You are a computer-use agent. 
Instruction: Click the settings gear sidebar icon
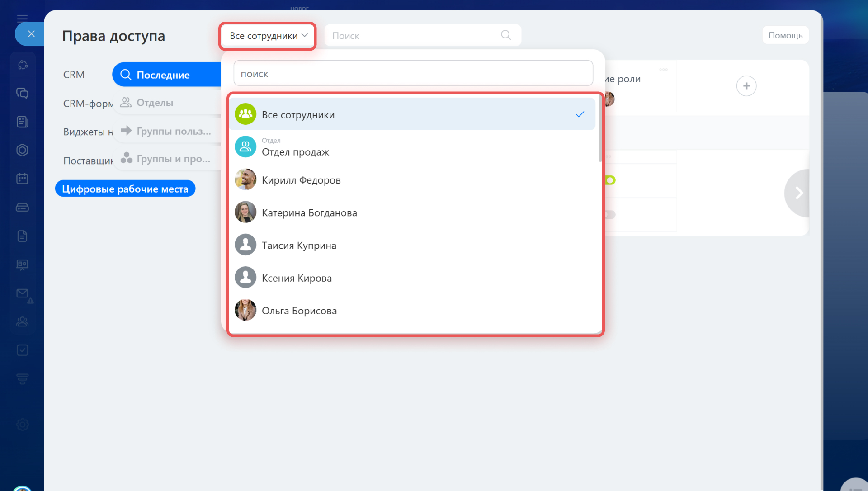pos(22,424)
